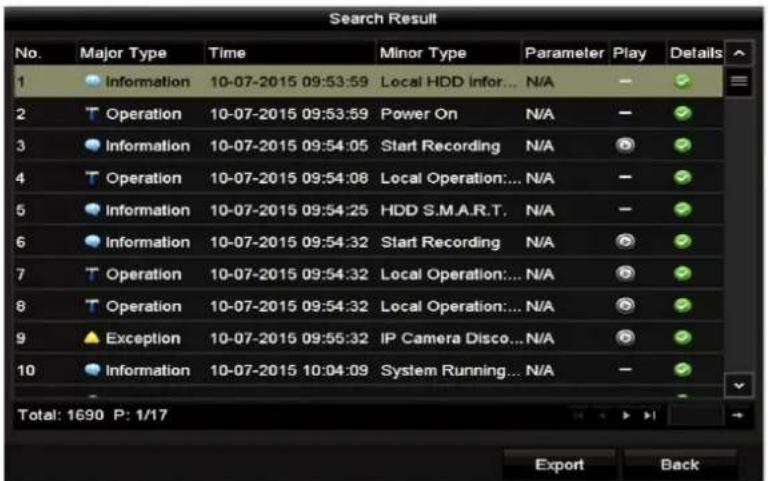Image resolution: width=768 pixels, height=481 pixels.
Task: Open details icon for row 3 at 09:54:05
Action: 682,145
